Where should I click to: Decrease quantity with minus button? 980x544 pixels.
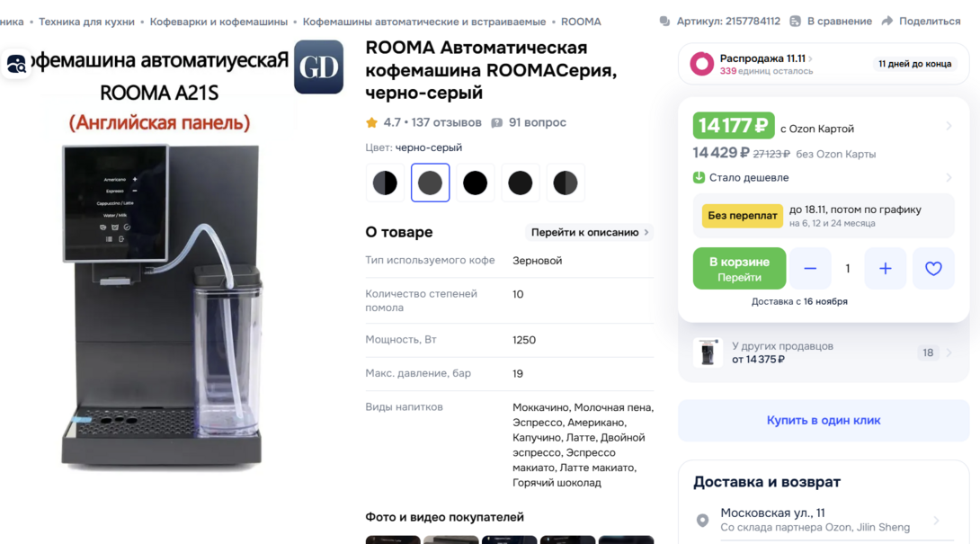pos(810,268)
